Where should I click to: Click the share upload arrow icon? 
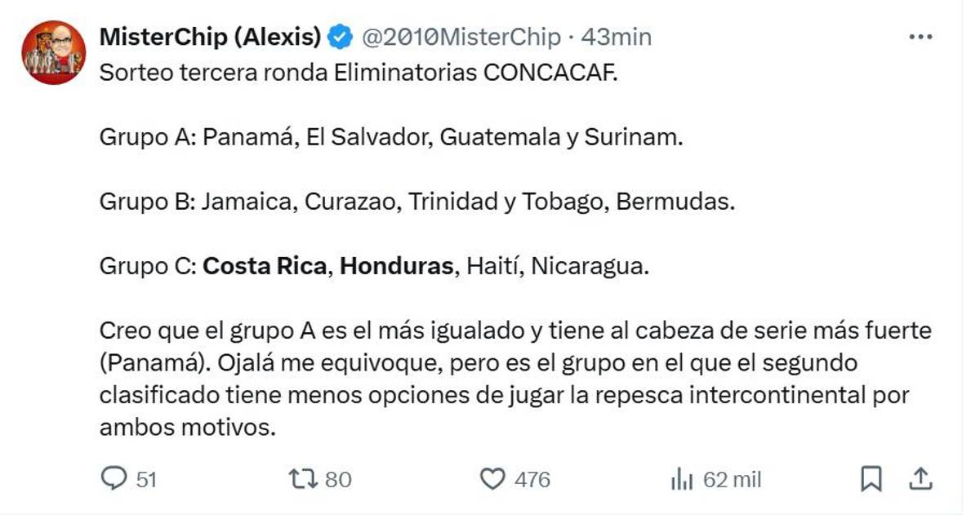[920, 479]
